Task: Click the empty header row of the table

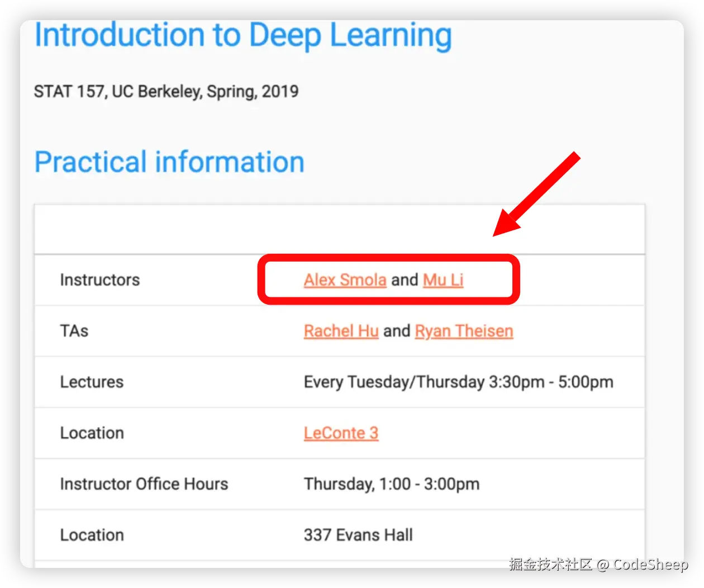Action: coord(340,229)
